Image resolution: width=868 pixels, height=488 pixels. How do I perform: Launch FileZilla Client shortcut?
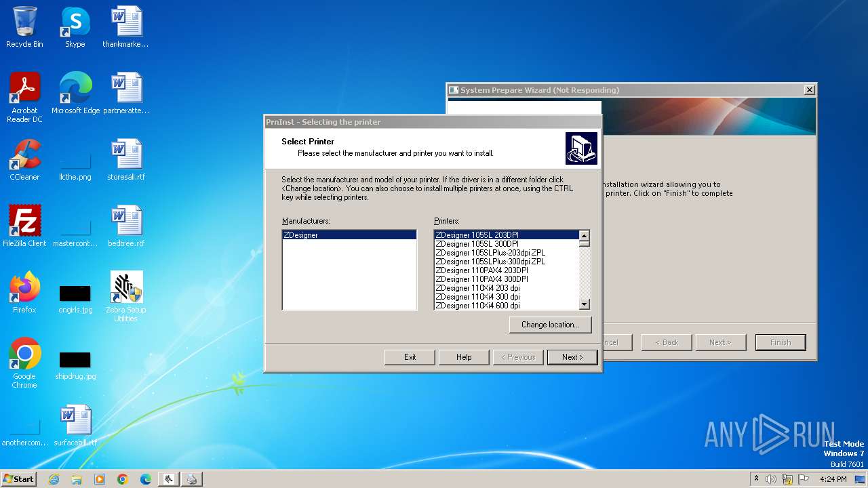[x=24, y=226]
